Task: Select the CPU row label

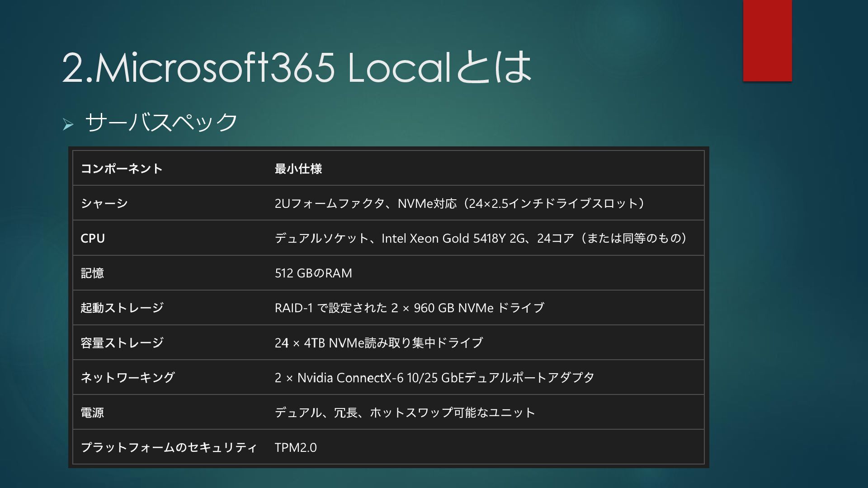Action: (93, 238)
